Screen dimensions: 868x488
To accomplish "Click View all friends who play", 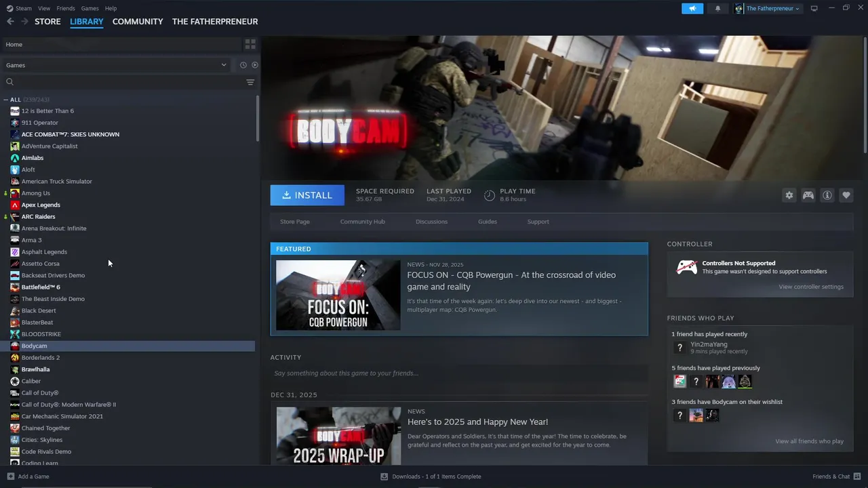I will pos(809,441).
